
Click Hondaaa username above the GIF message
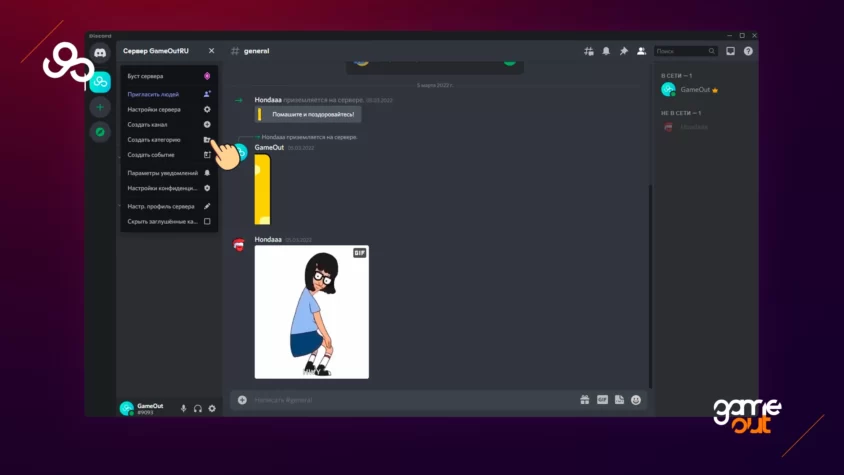click(268, 239)
